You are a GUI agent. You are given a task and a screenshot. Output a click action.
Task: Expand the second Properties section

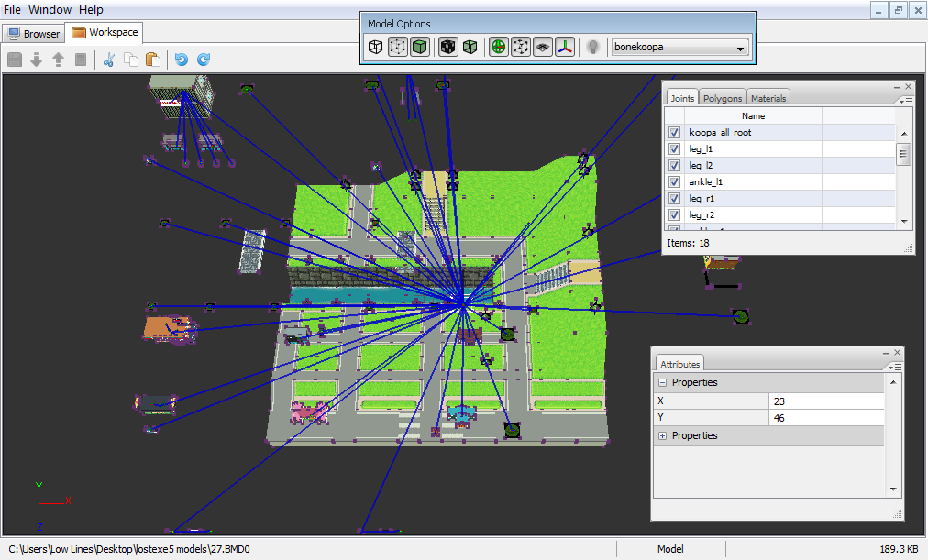click(x=662, y=436)
